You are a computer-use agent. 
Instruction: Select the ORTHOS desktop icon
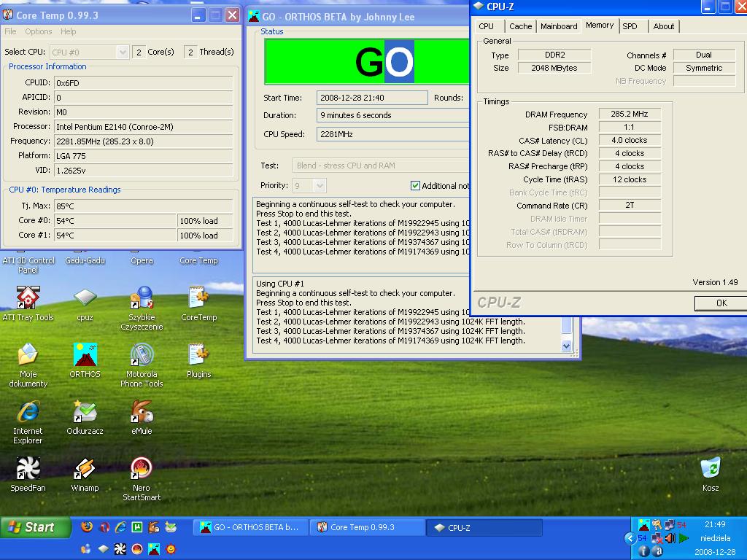(85, 360)
